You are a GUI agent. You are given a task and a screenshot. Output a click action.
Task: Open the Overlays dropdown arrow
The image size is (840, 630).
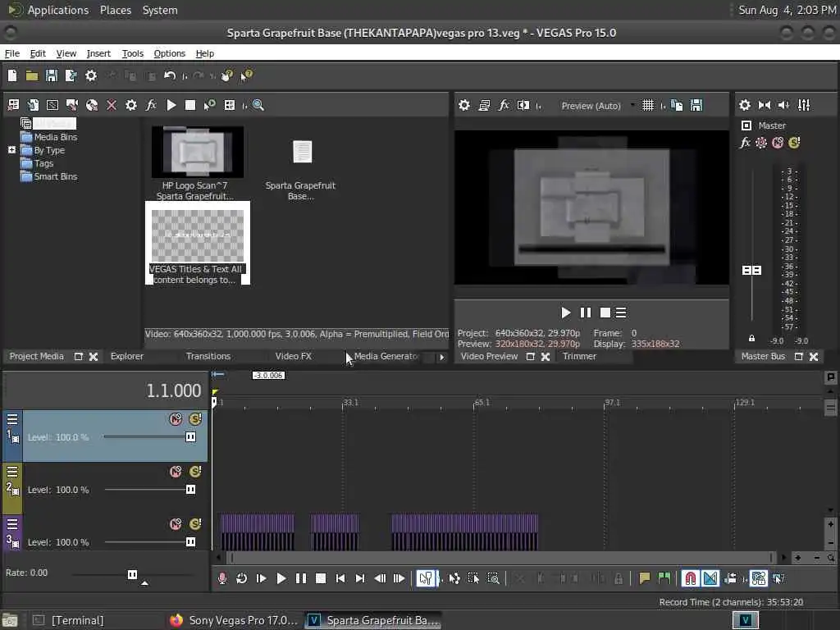(663, 106)
